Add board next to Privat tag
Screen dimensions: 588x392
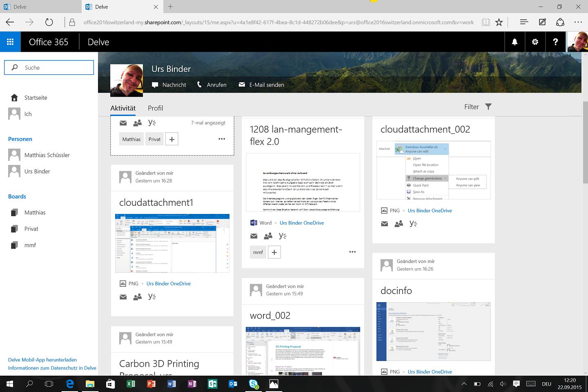(x=172, y=139)
